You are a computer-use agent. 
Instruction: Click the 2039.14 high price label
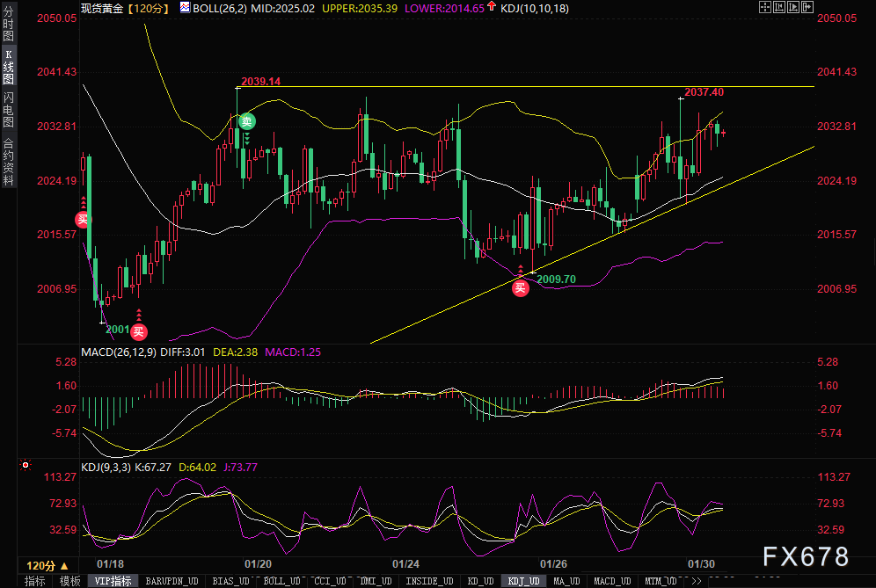(261, 82)
